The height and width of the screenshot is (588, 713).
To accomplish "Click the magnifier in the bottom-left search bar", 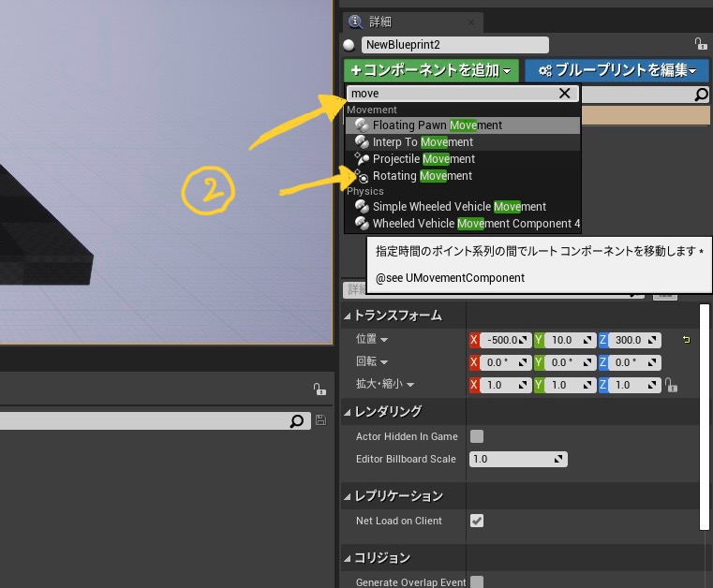I will coord(297,421).
